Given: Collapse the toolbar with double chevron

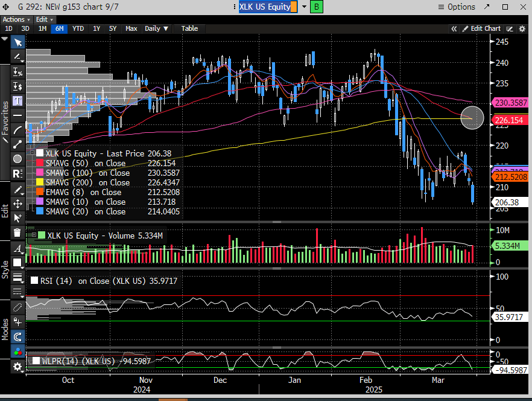Looking at the screenshot, I should (x=454, y=29).
